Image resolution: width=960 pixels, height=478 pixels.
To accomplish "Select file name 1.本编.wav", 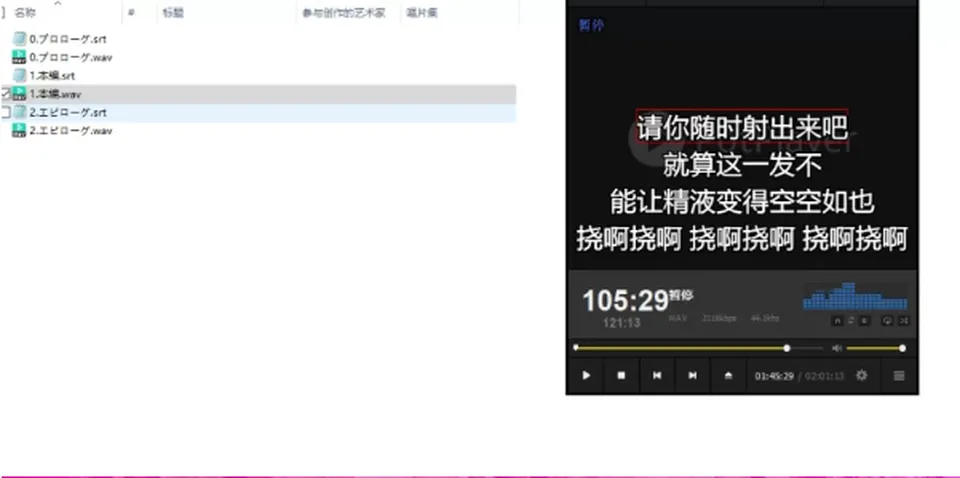I will (55, 94).
